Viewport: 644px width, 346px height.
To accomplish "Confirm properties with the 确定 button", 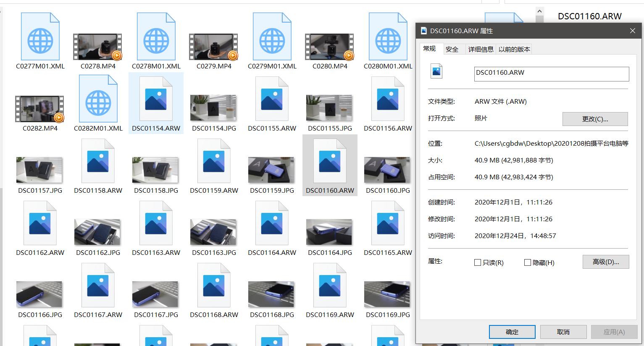I will tap(512, 332).
